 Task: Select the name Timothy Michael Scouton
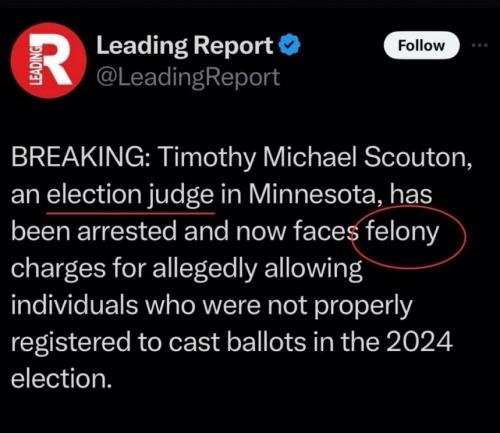coord(316,157)
